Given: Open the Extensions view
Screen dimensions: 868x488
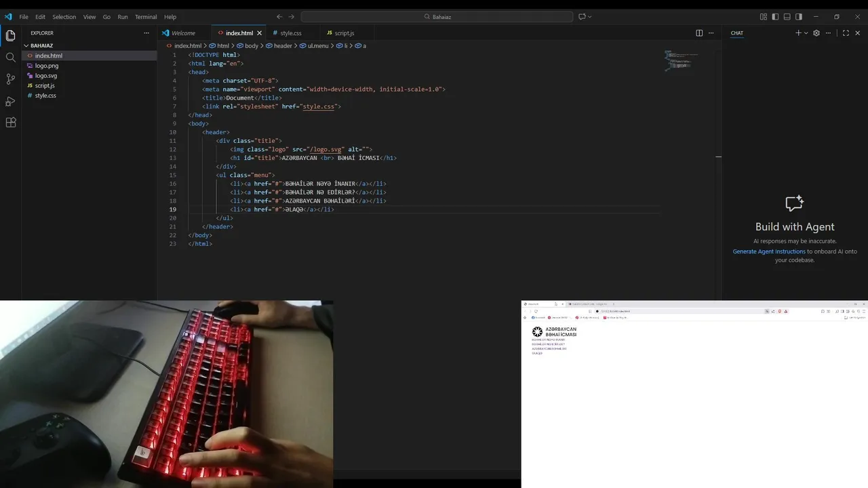Looking at the screenshot, I should point(10,123).
